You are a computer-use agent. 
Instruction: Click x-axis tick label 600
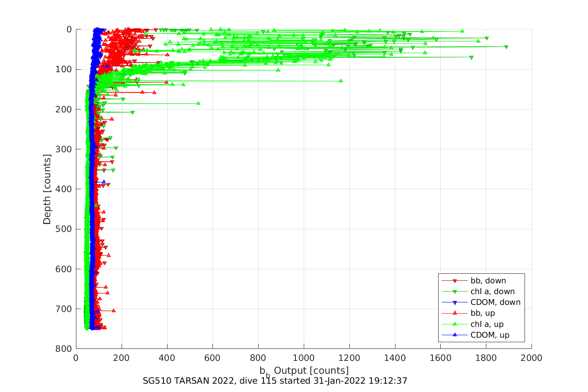(213, 358)
